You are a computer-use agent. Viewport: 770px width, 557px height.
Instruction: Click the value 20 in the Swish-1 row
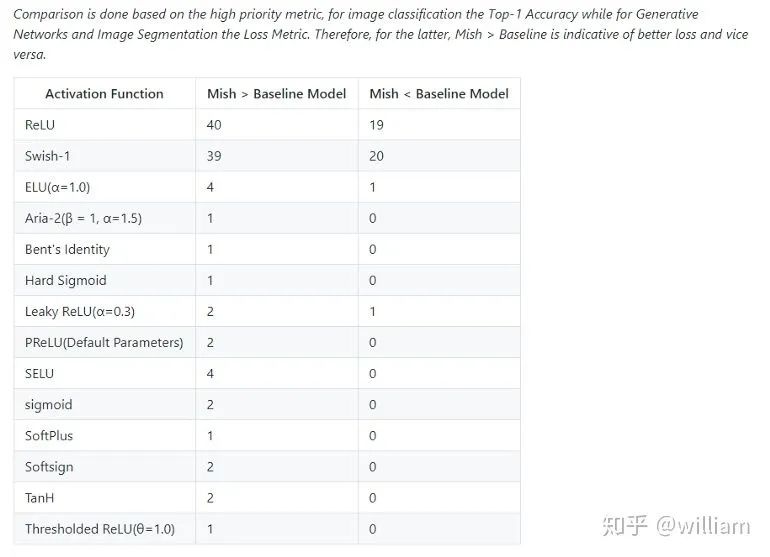point(377,156)
